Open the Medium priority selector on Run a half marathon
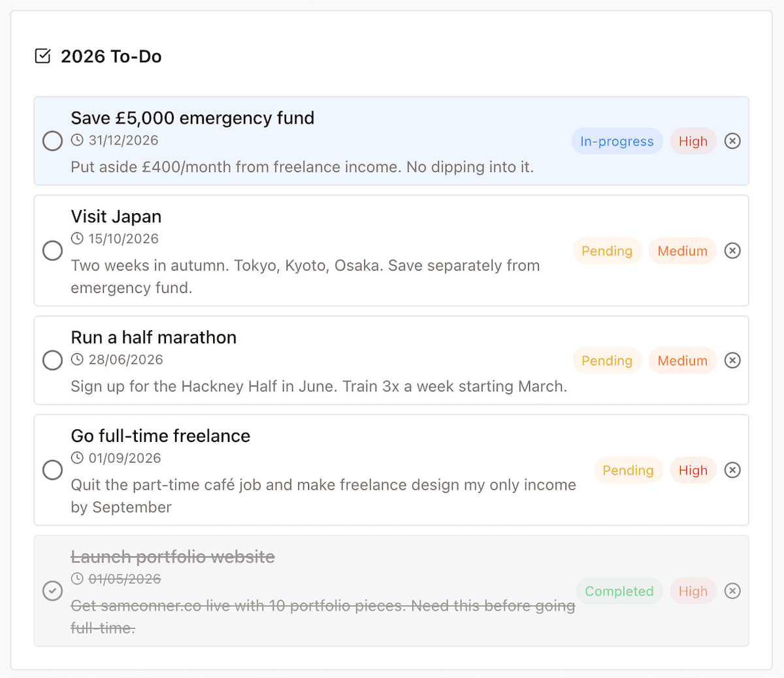 tap(682, 360)
